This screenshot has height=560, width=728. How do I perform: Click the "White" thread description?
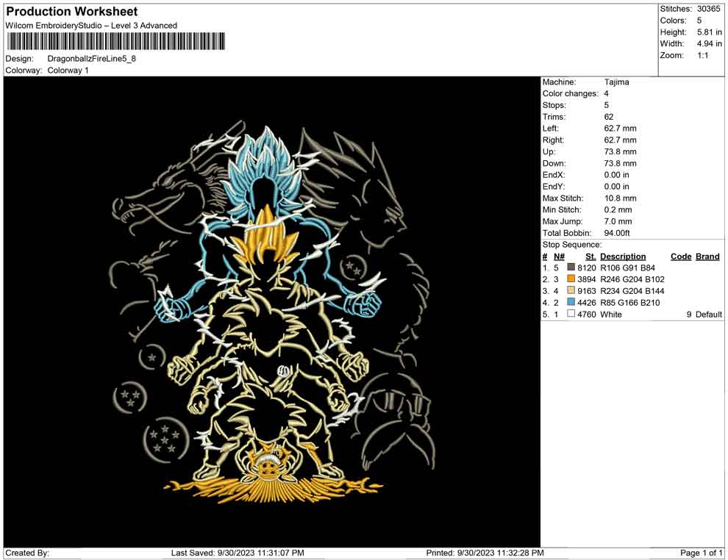click(611, 314)
